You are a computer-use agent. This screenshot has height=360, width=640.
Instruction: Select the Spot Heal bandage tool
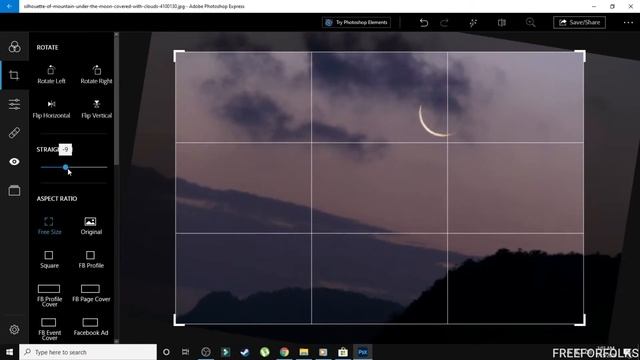pos(14,133)
